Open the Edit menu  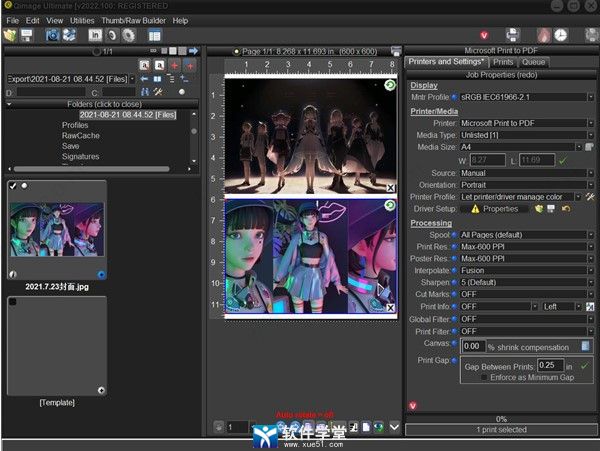[33, 21]
